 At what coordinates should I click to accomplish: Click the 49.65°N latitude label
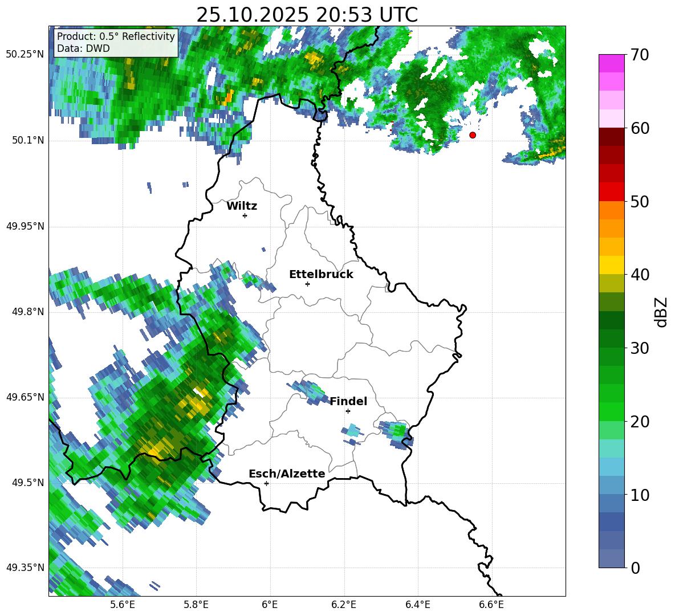coord(25,397)
